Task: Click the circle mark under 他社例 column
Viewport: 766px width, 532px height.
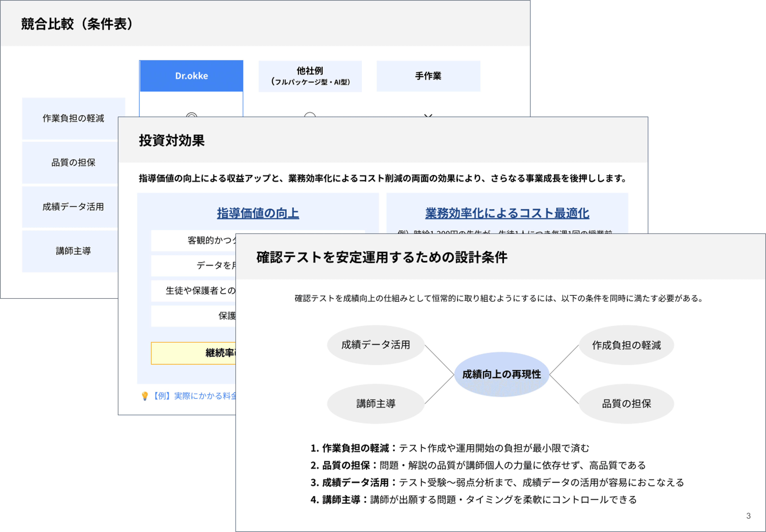Action: coord(310,115)
